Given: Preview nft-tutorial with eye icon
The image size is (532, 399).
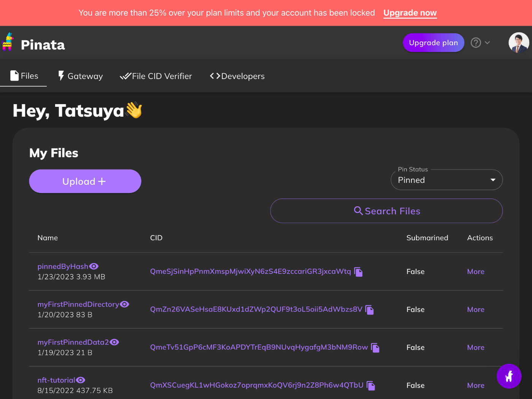Looking at the screenshot, I should coord(81,380).
